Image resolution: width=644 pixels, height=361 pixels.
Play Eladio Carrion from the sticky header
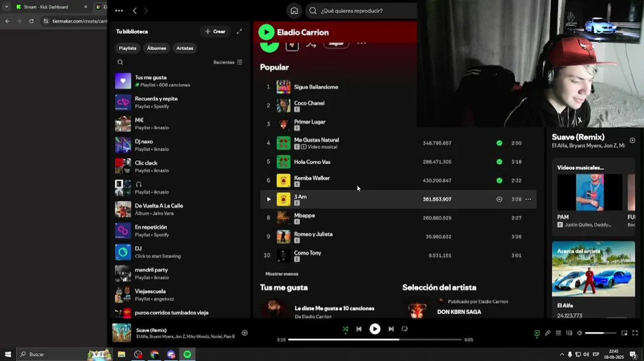tap(266, 33)
